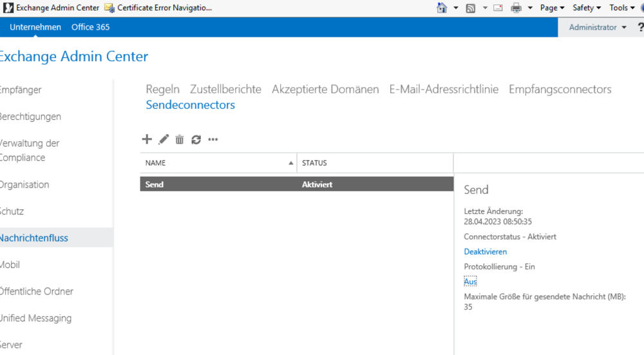Open Öffentliche Ordner in left navigation

coord(36,291)
